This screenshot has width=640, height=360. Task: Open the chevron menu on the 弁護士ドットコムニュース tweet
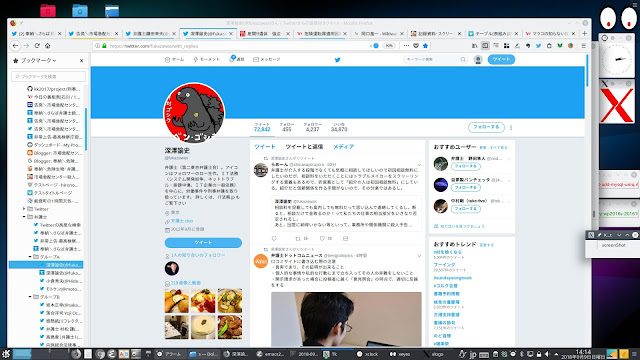click(x=419, y=256)
